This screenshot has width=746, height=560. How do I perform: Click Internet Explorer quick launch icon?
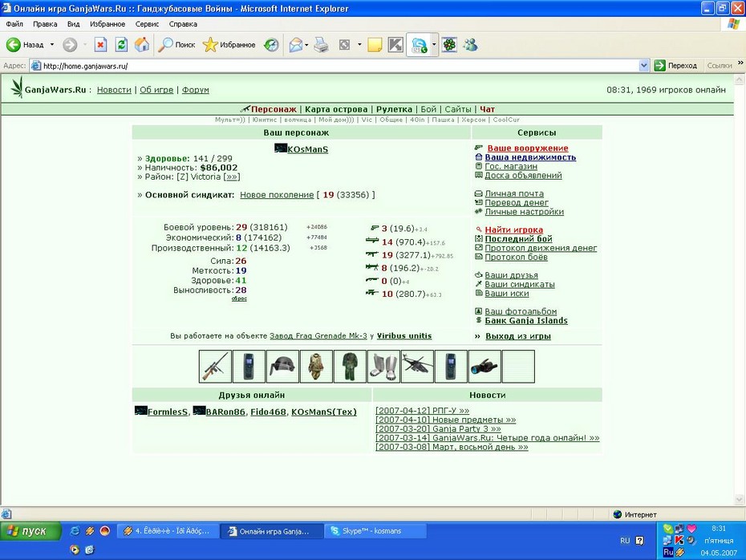click(x=75, y=531)
